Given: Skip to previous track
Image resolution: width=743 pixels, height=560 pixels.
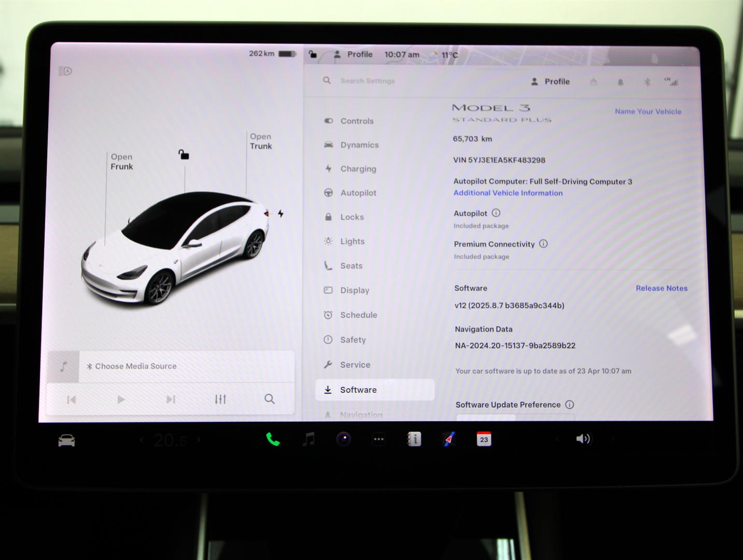Looking at the screenshot, I should tap(72, 399).
